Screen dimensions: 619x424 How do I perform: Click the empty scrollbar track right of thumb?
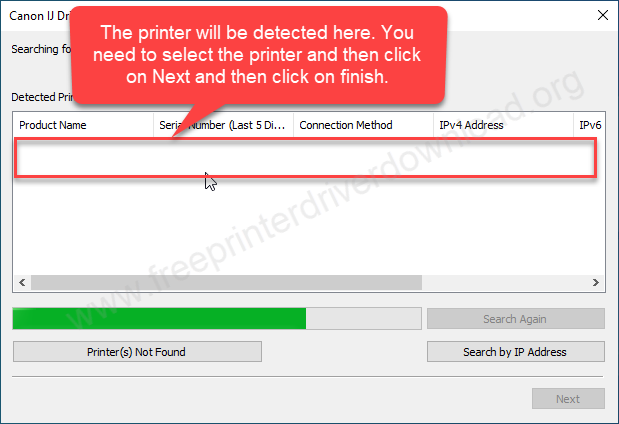[505, 283]
